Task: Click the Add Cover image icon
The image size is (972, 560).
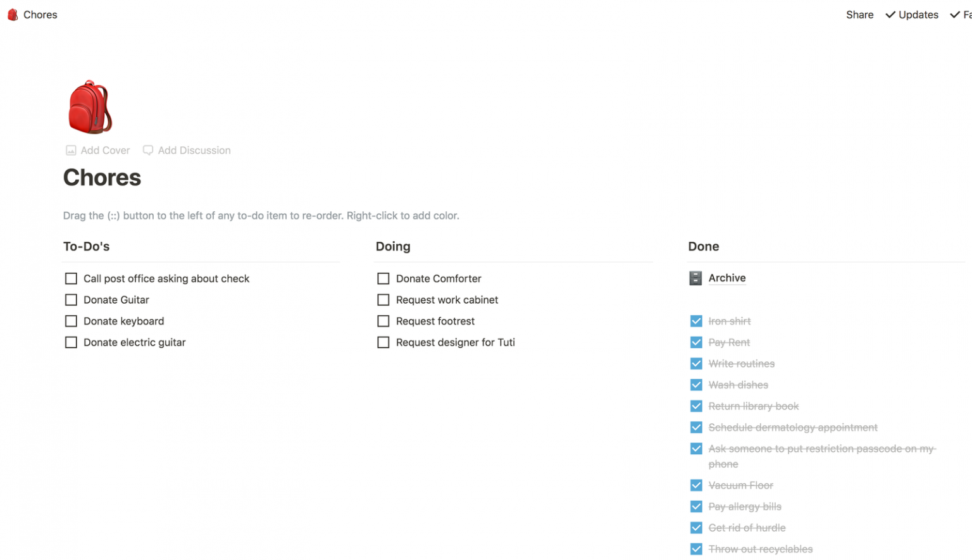Action: [71, 150]
